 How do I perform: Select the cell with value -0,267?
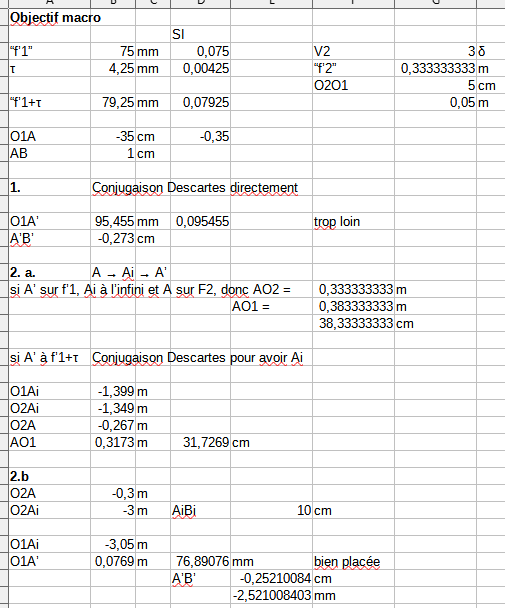pyautogui.click(x=113, y=426)
